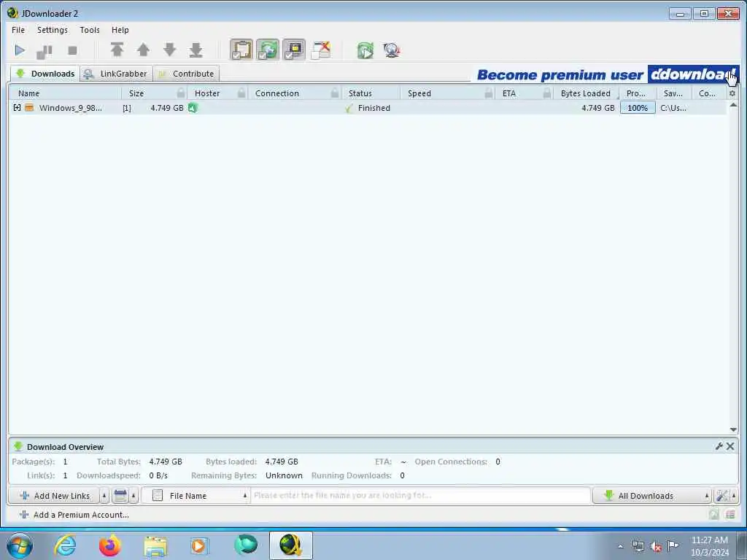Click the 100% progress bar cell

tap(638, 108)
